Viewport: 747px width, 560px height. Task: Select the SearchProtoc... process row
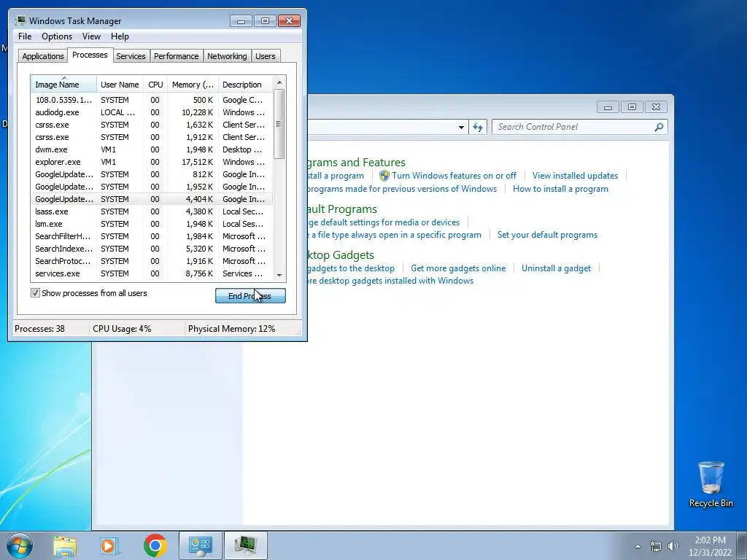(152, 261)
